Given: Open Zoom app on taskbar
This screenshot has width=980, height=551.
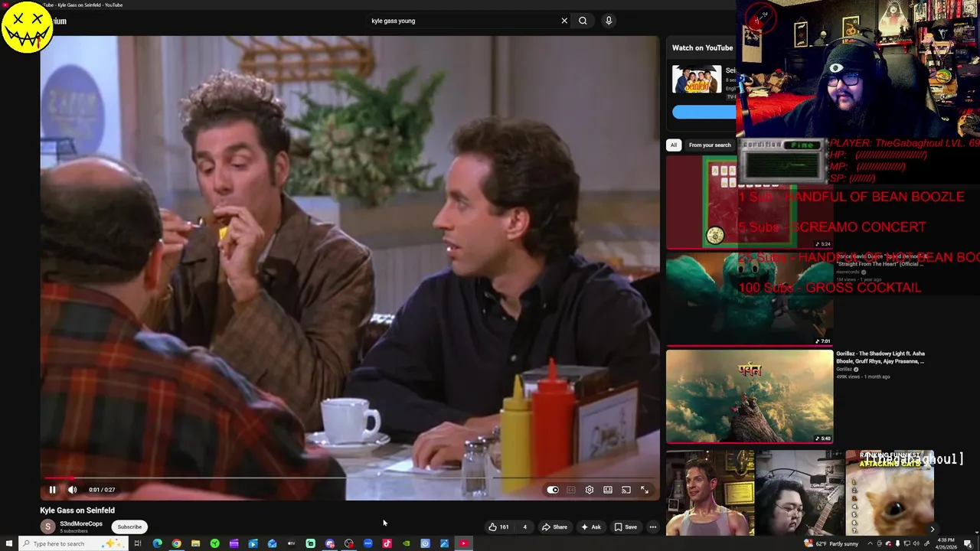Looking at the screenshot, I should pos(367,543).
